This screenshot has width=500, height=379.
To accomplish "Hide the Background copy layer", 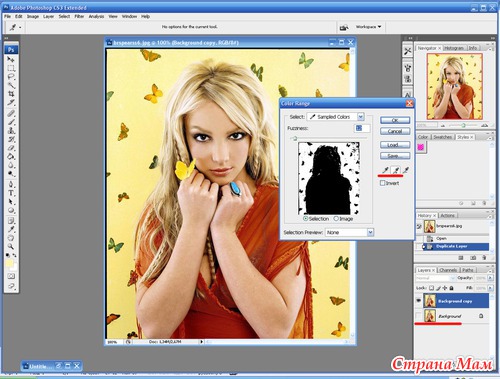I will [419, 301].
